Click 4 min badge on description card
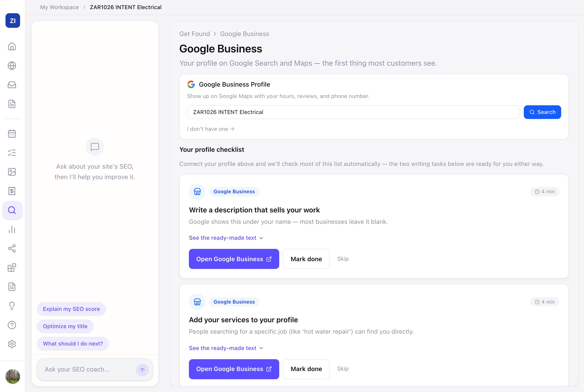Screen dimensions: 584x392 (x=545, y=191)
